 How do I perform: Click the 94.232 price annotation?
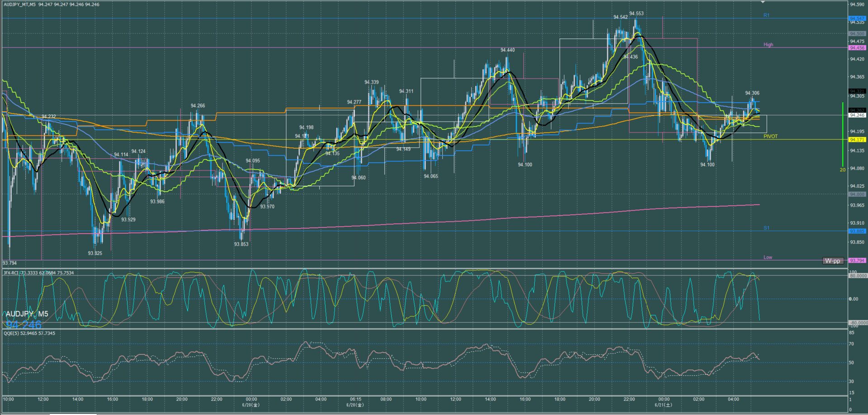(x=49, y=117)
